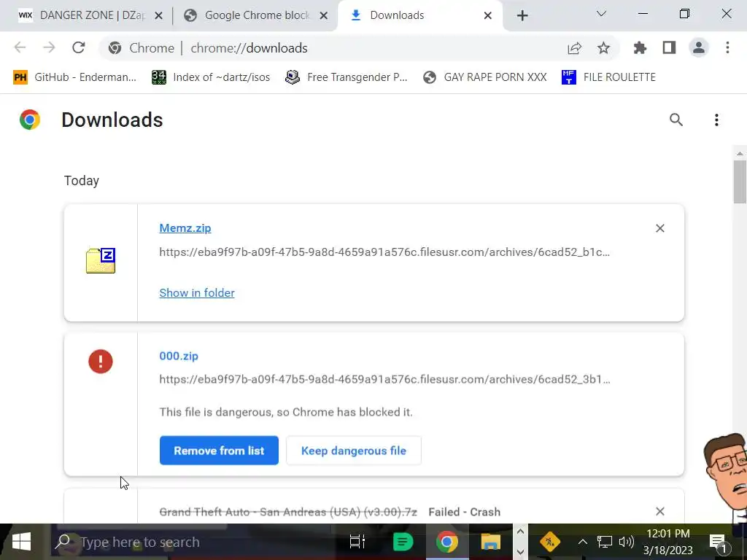Open File Explorer from the taskbar

tap(490, 542)
